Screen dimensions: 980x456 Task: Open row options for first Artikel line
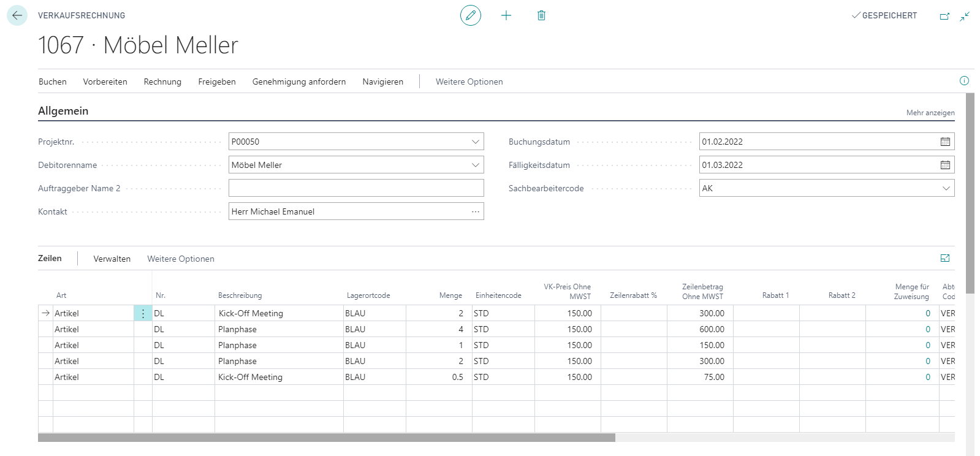[143, 313]
